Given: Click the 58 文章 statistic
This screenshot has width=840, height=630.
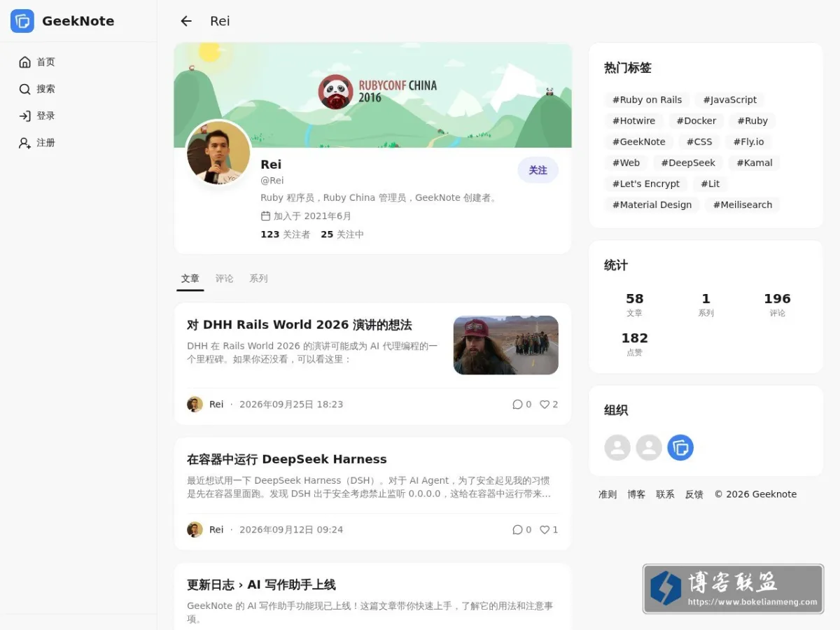Looking at the screenshot, I should coord(635,304).
